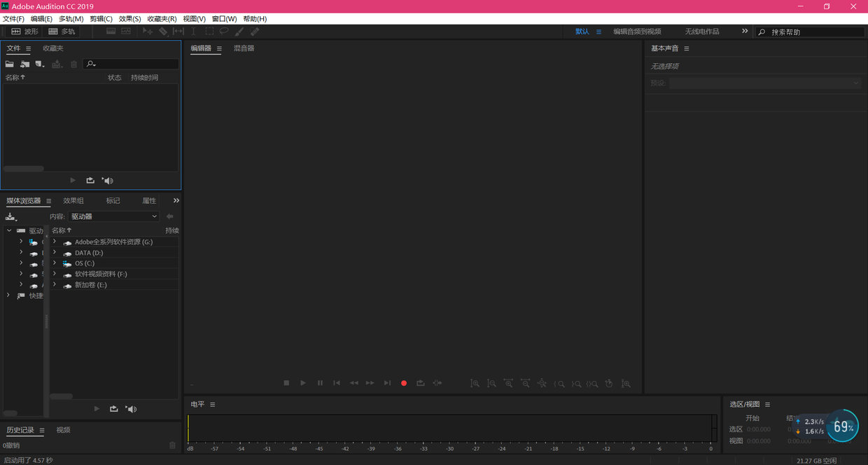Click search field in Files panel
The image size is (868, 465).
(x=132, y=64)
